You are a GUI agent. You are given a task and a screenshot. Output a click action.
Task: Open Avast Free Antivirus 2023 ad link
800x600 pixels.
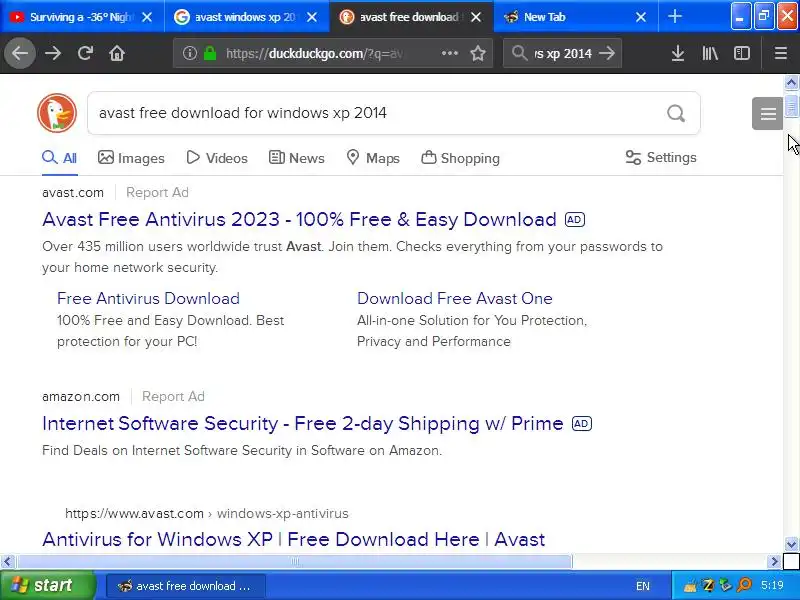pos(299,219)
